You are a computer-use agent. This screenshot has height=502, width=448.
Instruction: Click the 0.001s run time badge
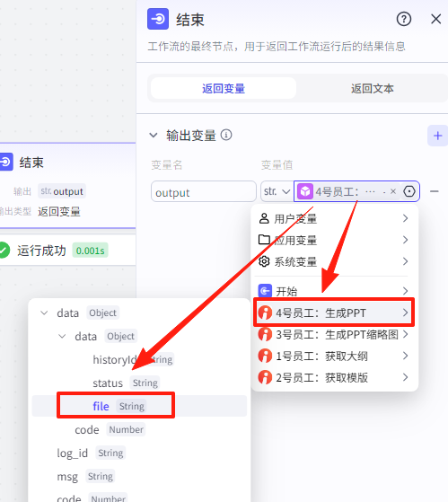(x=91, y=251)
